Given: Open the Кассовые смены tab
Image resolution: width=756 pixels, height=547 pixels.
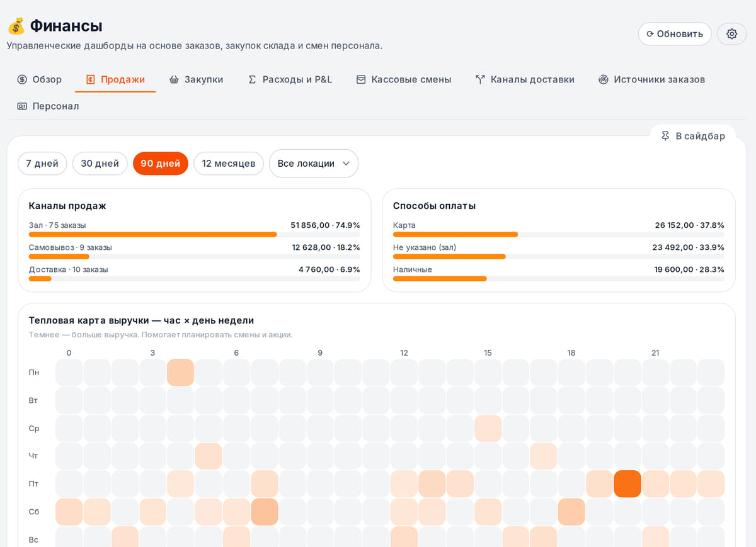Looking at the screenshot, I should [x=404, y=79].
